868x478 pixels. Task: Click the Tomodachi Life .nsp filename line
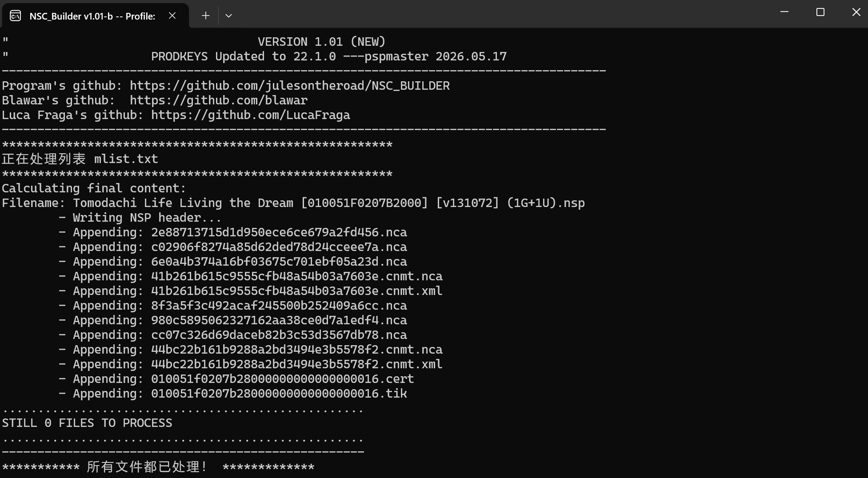[x=293, y=203]
